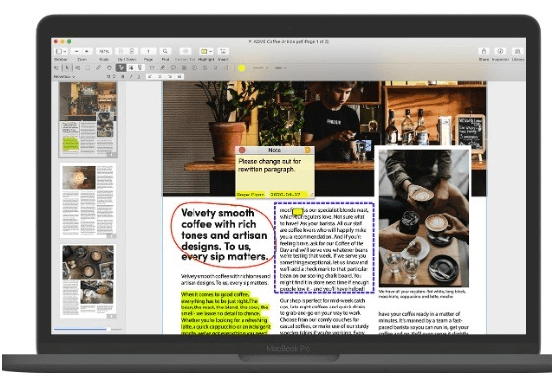Click the Insert toolbar button
The image size is (554, 392).
pos(223,51)
